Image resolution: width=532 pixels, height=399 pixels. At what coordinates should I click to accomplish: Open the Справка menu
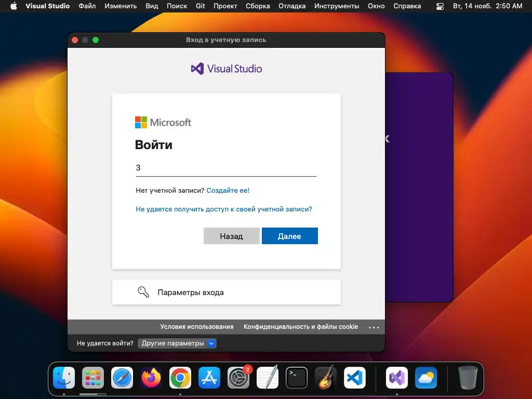pyautogui.click(x=407, y=6)
